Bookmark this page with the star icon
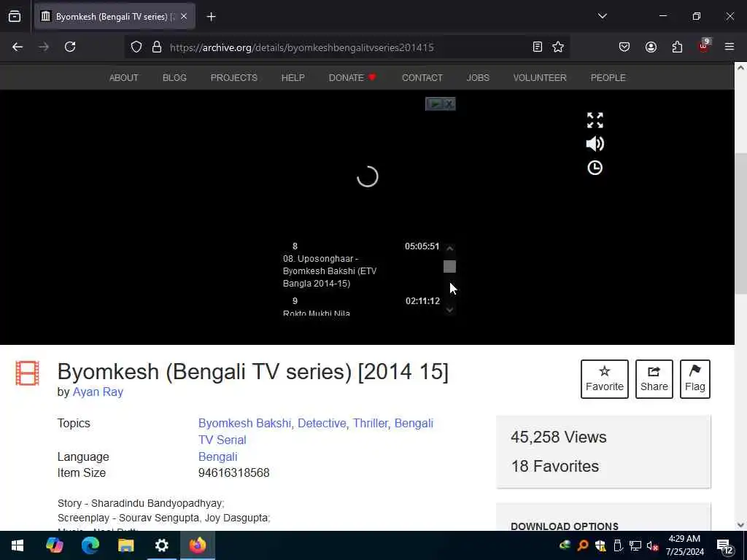The image size is (747, 560). [558, 47]
